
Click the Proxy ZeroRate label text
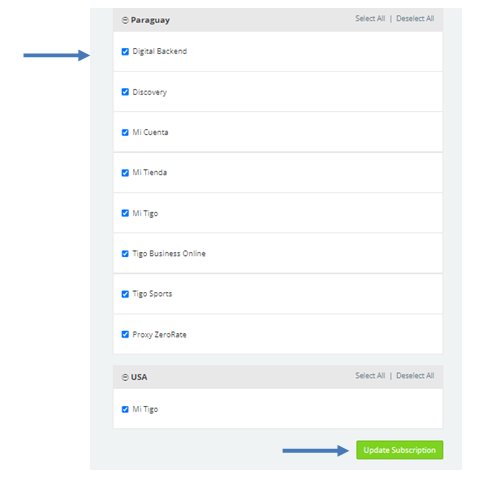click(159, 335)
